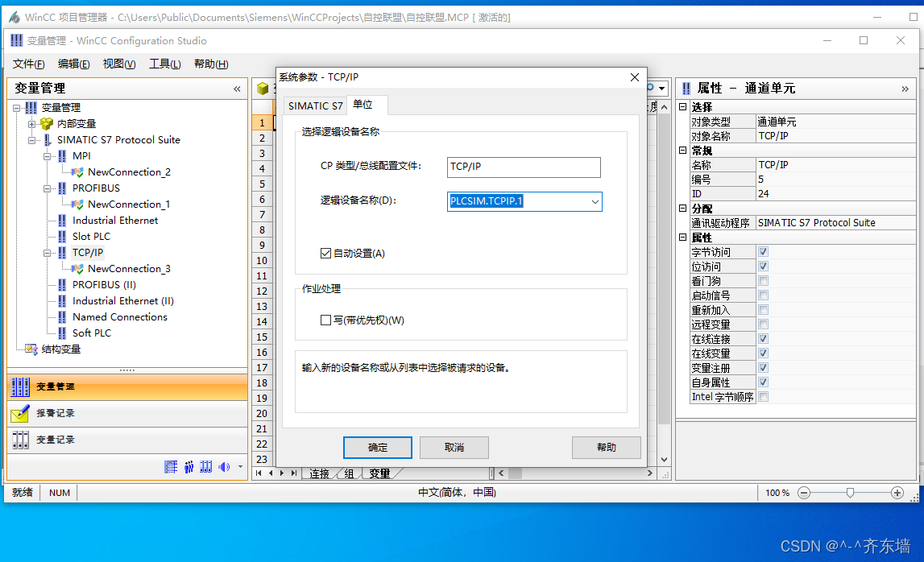
Task: Click the table horizontal scrollbar thumb
Action: pyautogui.click(x=515, y=473)
